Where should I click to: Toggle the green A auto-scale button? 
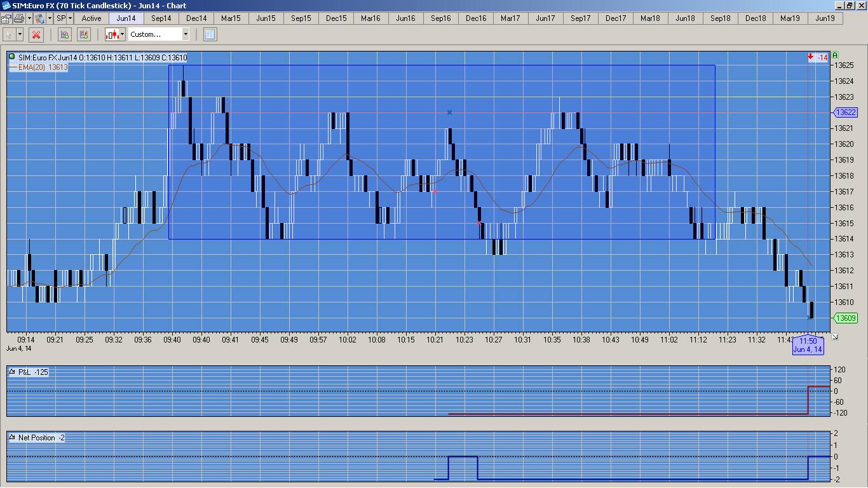tap(835, 55)
